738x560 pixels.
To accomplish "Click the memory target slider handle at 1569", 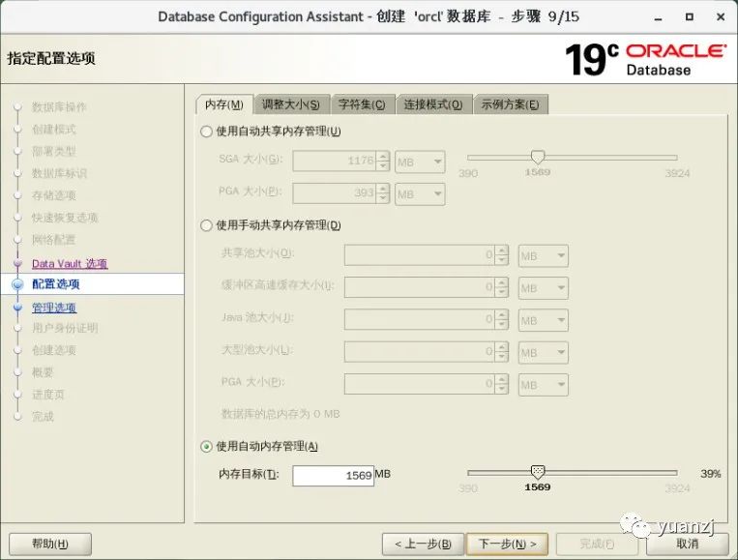I will pyautogui.click(x=538, y=471).
